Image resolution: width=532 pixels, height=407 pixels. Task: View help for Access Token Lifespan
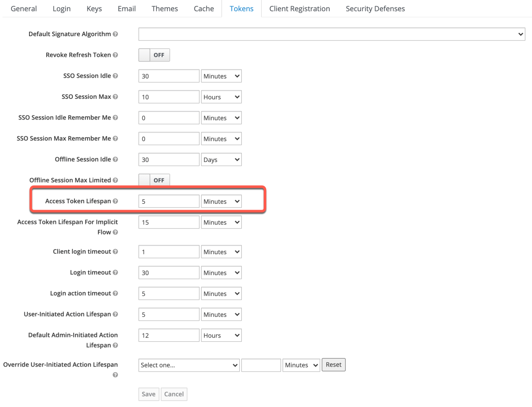point(115,201)
